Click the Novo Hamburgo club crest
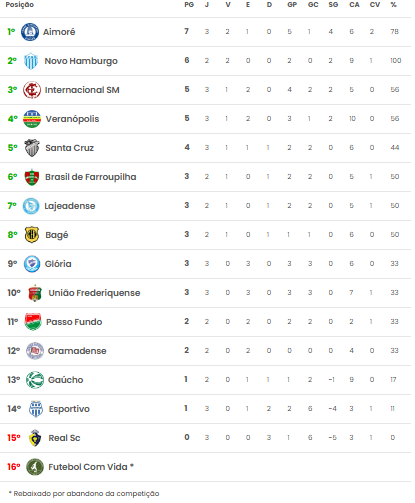The height and width of the screenshot is (503, 415). [x=31, y=61]
